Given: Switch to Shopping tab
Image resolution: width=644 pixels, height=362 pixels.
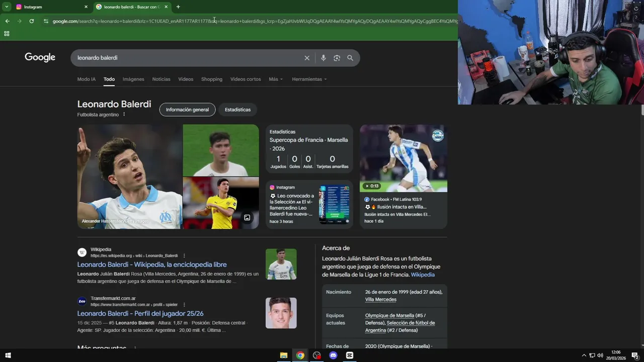Looking at the screenshot, I should click(x=212, y=79).
